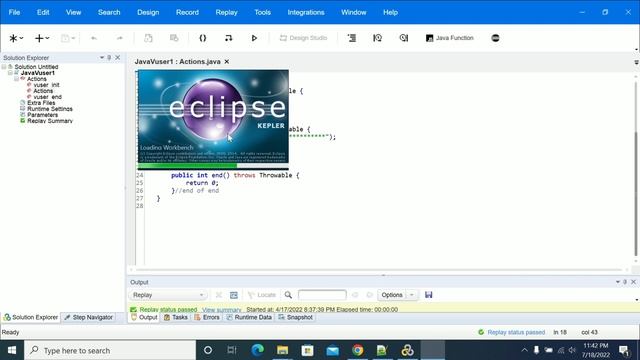Image resolution: width=640 pixels, height=360 pixels.
Task: Switch to the Errors tab
Action: 207,317
